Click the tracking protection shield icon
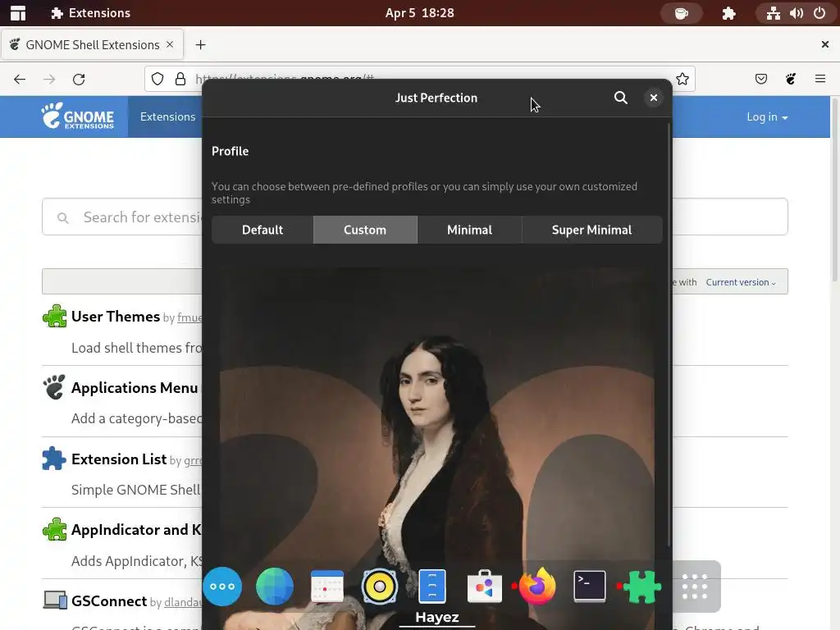This screenshot has width=840, height=630. pyautogui.click(x=157, y=80)
